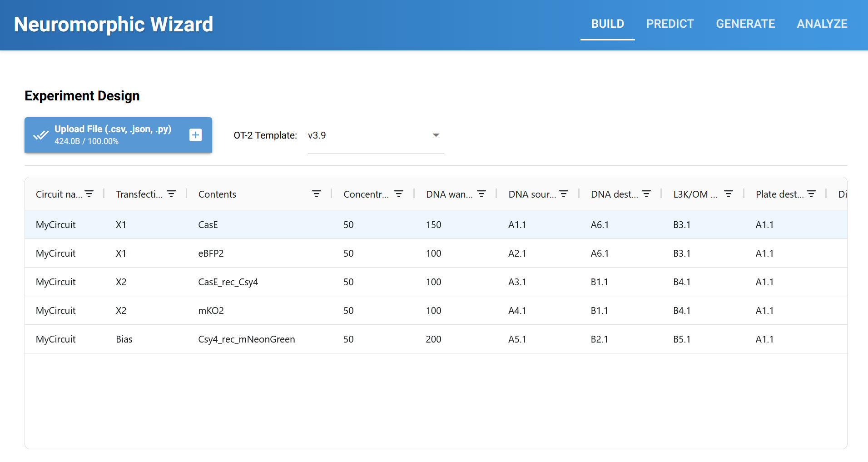The height and width of the screenshot is (462, 868).
Task: Open filter menu for DNA wanted column
Action: 481,194
